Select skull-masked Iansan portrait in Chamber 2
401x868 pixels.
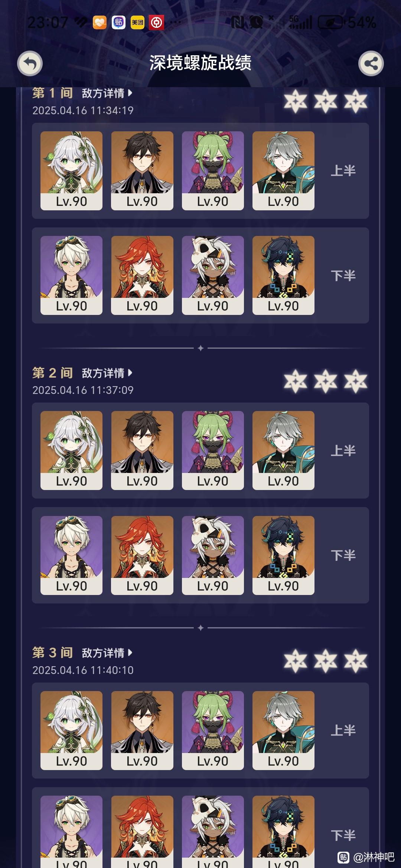coord(213,555)
